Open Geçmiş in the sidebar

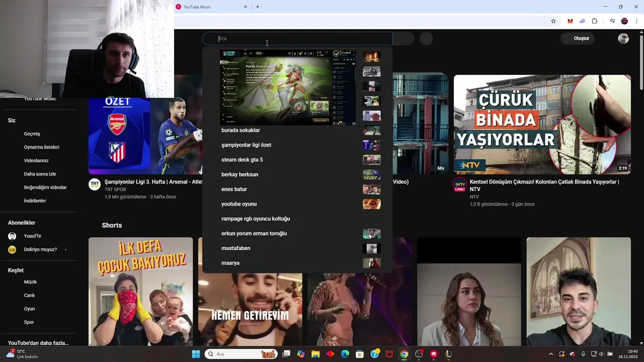[x=32, y=134]
